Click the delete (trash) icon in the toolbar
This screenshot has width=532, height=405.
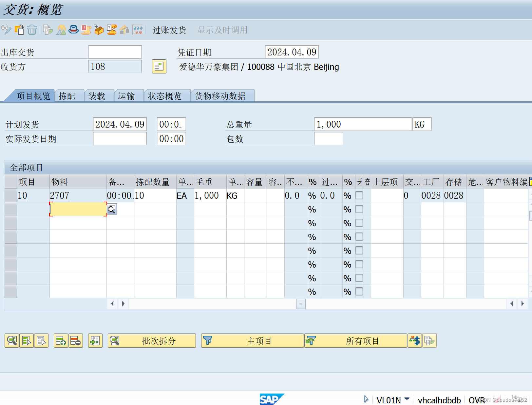click(31, 30)
